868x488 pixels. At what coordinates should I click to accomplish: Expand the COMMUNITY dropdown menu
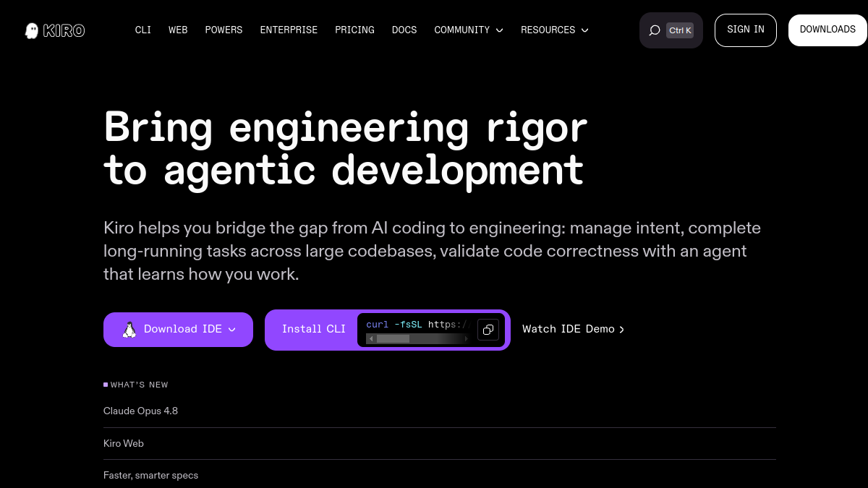(x=469, y=30)
